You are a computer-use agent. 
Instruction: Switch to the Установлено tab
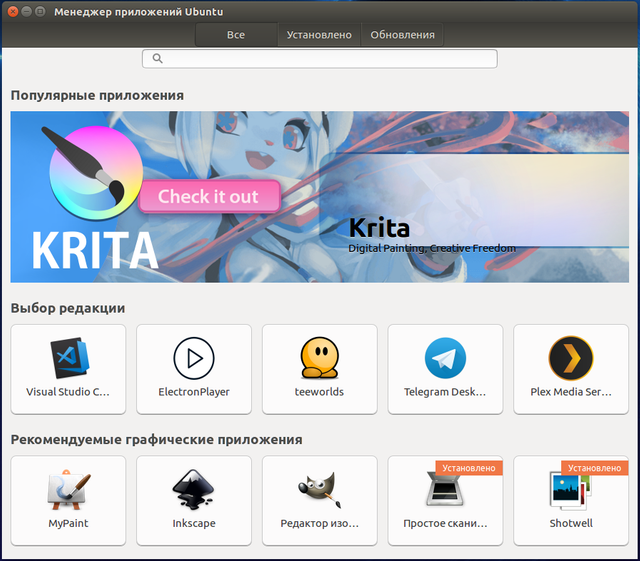(x=319, y=35)
